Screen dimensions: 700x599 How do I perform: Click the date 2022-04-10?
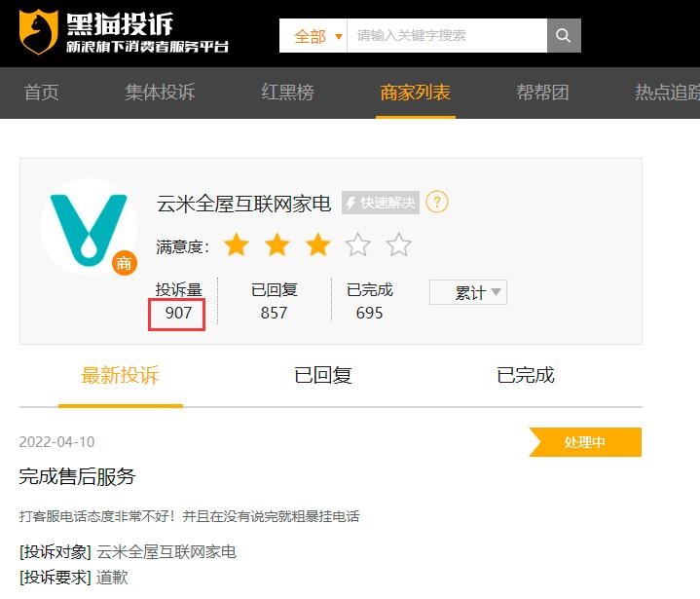[x=56, y=442]
